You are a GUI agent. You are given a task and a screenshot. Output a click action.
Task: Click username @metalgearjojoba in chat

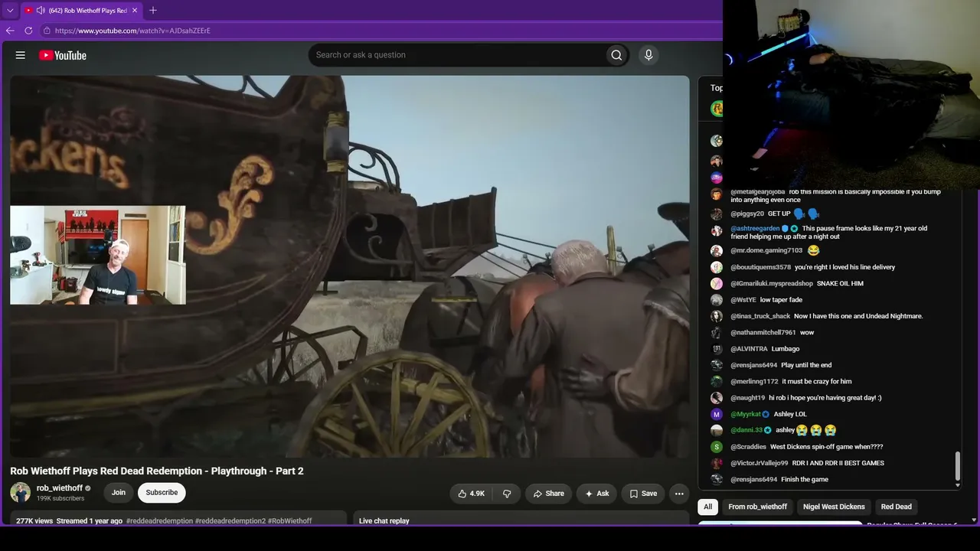coord(758,191)
